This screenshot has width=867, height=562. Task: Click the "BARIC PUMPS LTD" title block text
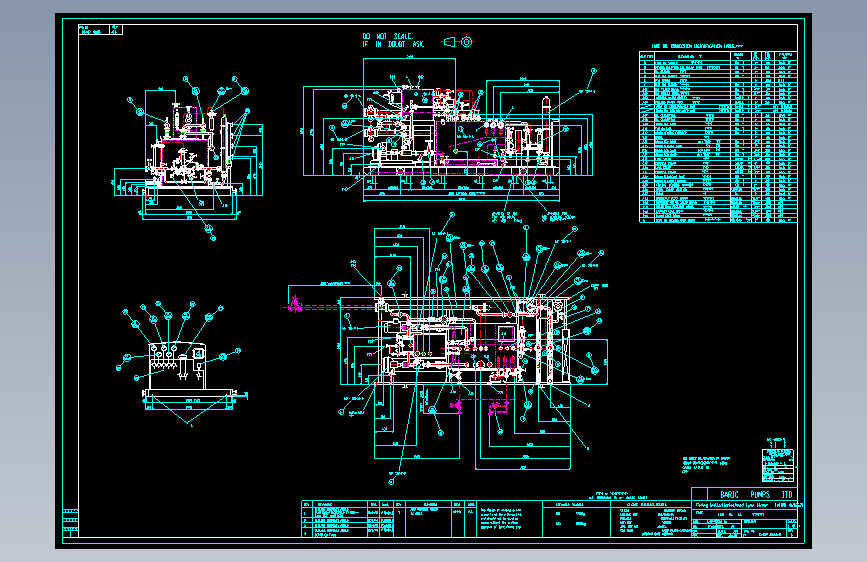(755, 495)
